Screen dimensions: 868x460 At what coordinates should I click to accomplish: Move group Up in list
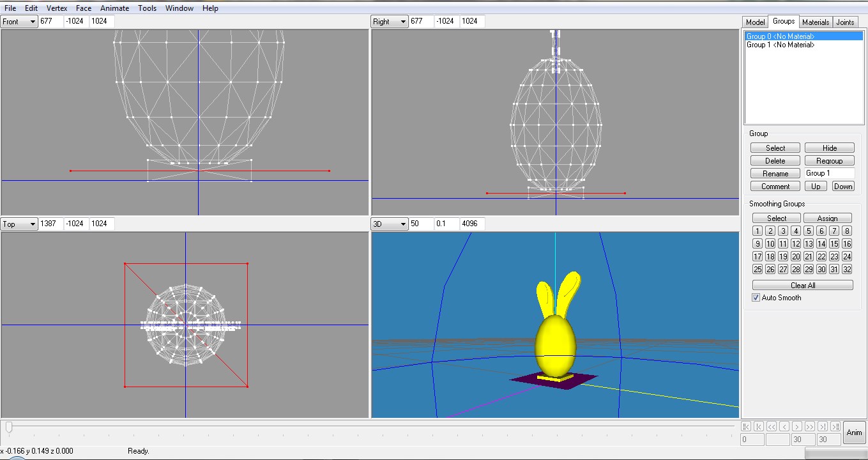[x=816, y=186]
